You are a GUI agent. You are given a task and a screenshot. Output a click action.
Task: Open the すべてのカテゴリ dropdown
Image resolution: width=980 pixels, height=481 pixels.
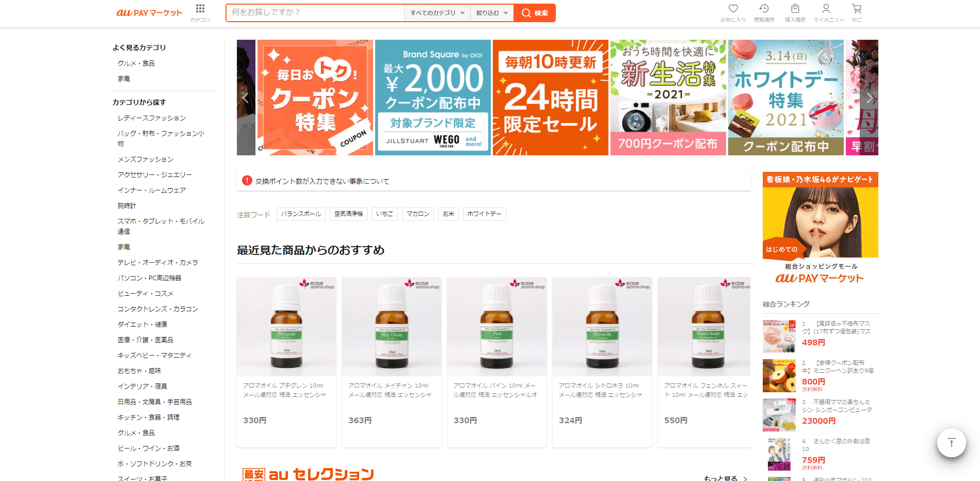(x=436, y=13)
